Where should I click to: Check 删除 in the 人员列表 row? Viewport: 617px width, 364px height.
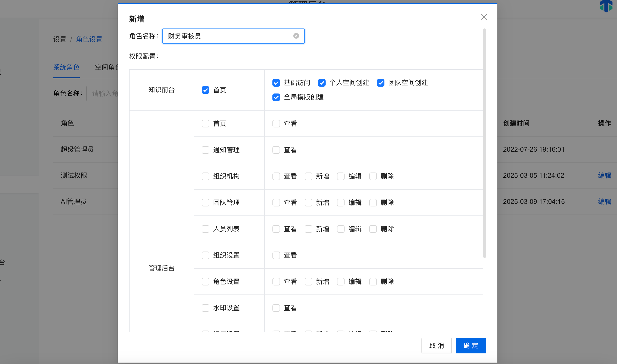(x=373, y=229)
